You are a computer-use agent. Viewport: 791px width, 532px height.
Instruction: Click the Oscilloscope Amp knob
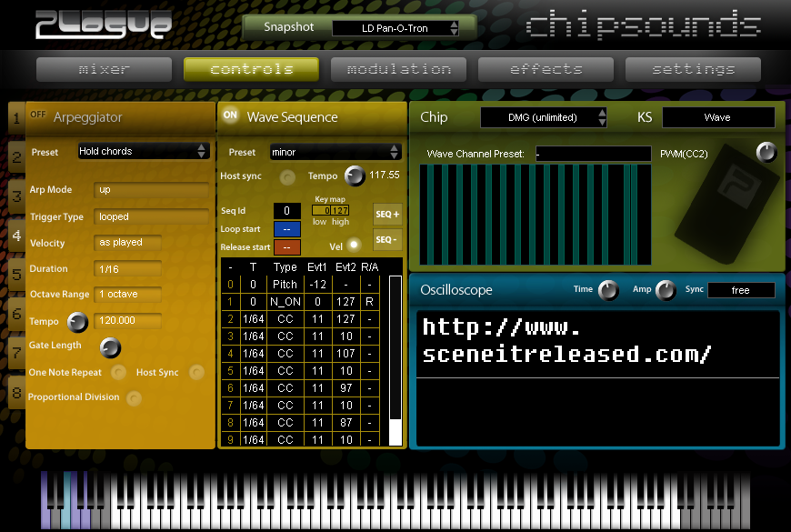tap(666, 290)
